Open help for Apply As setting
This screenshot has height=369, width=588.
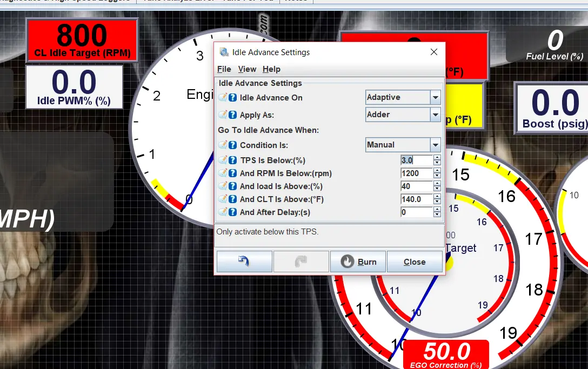click(x=232, y=115)
